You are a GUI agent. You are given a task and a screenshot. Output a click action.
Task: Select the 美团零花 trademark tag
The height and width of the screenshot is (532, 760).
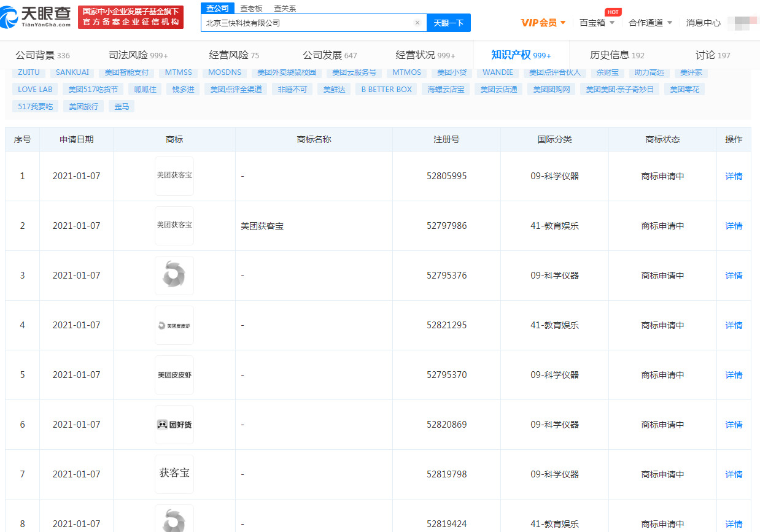[x=684, y=89]
